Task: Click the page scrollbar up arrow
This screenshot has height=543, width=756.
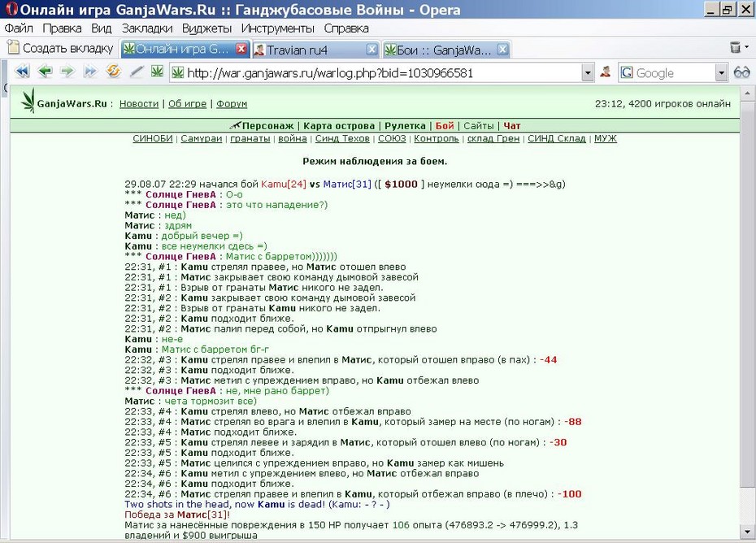Action: click(x=747, y=93)
